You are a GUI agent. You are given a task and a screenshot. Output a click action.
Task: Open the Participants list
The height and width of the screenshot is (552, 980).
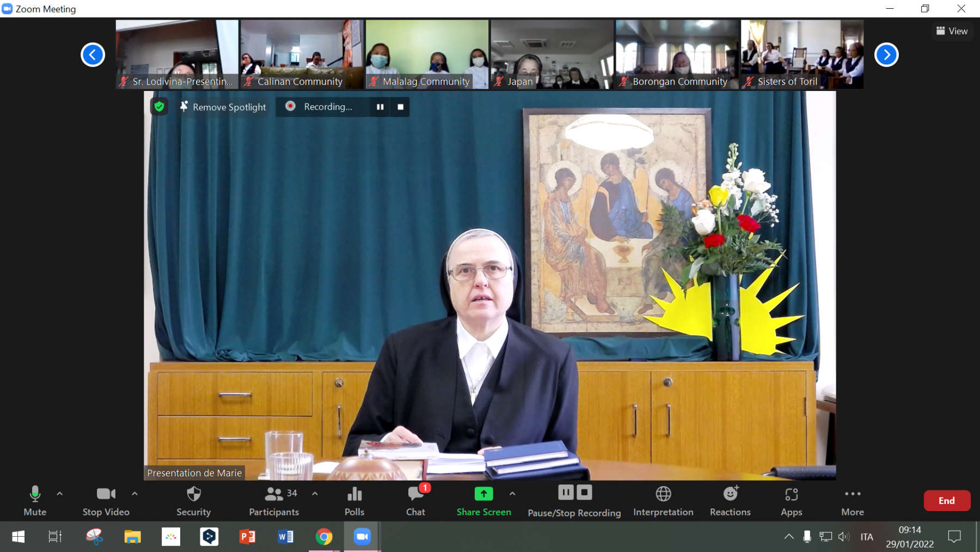[x=274, y=500]
